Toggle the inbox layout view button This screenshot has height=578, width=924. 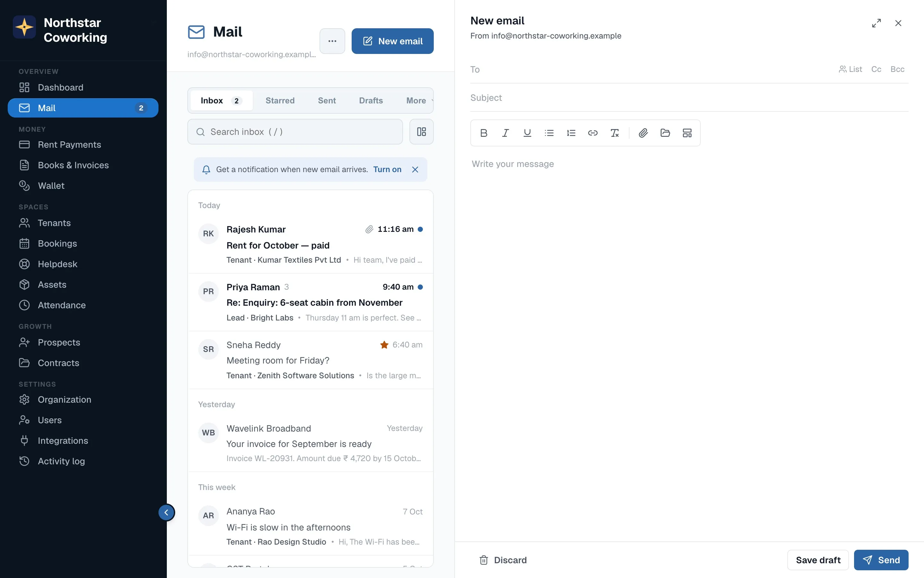421,132
